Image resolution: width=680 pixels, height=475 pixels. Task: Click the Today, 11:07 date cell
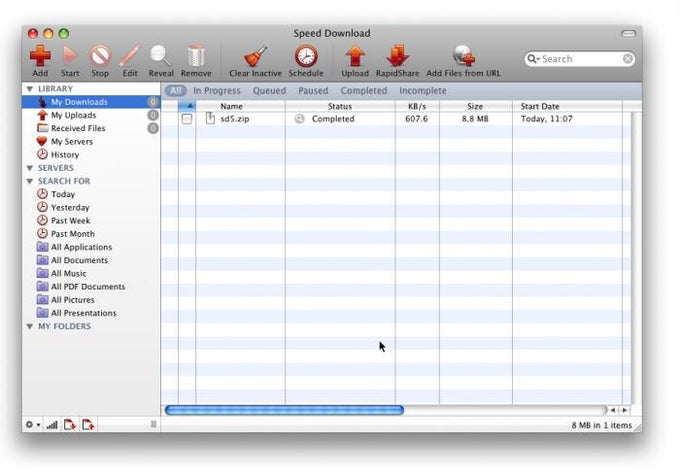546,119
